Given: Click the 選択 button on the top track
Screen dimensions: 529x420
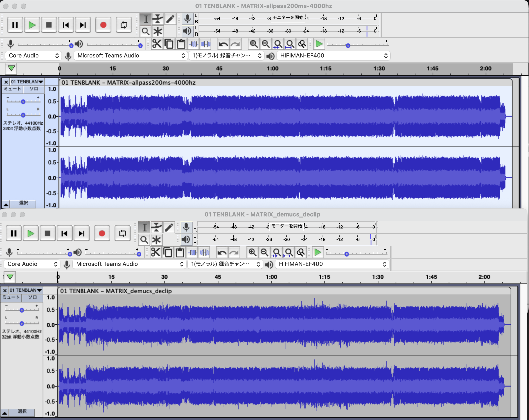Looking at the screenshot, I should [23, 203].
